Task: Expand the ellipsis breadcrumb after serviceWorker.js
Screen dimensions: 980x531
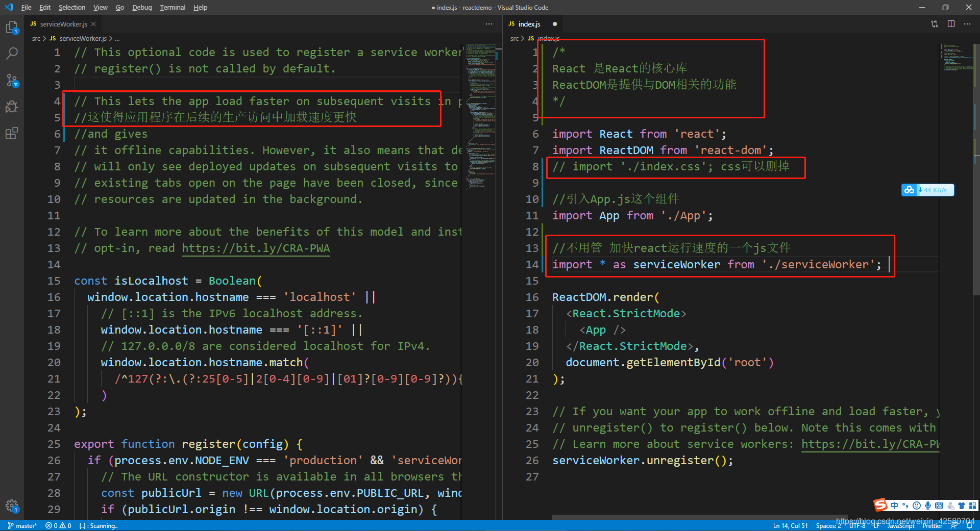Action: 117,38
